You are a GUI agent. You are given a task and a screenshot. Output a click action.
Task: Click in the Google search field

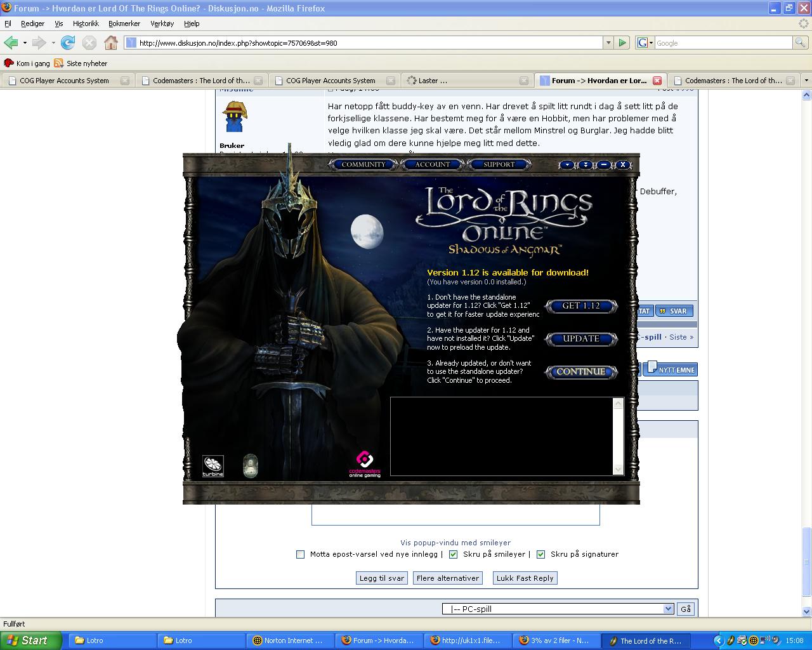(x=723, y=43)
